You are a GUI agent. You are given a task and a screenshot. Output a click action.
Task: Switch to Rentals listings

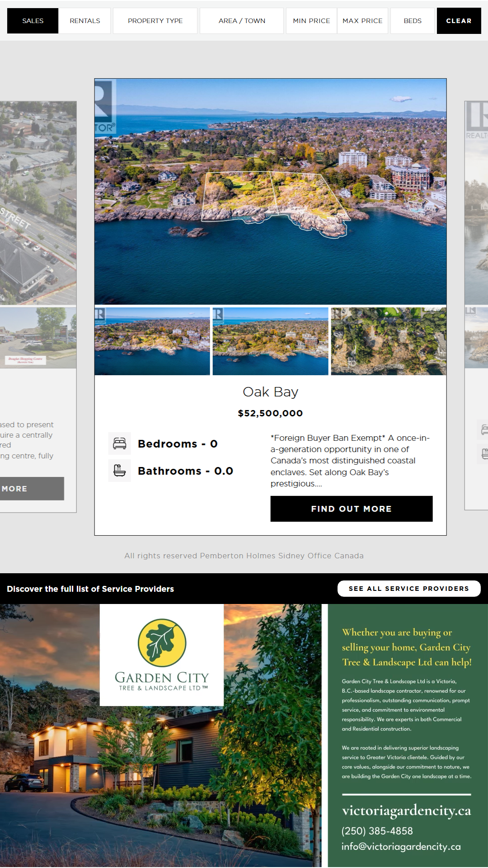(84, 21)
